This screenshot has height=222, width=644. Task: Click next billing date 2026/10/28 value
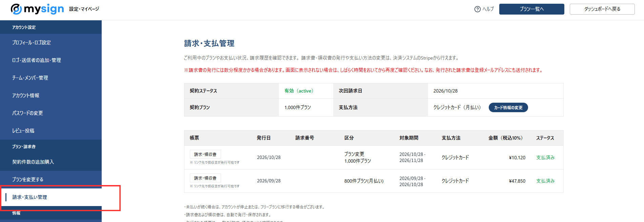coord(445,91)
